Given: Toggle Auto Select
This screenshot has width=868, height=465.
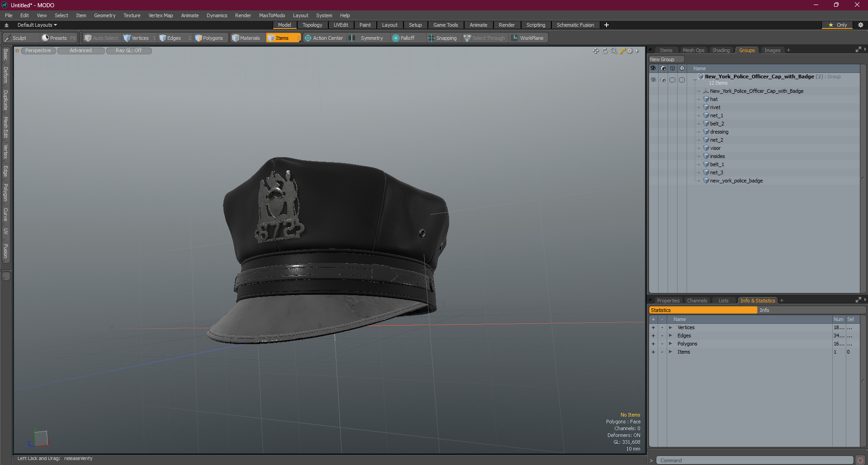Looking at the screenshot, I should (101, 38).
